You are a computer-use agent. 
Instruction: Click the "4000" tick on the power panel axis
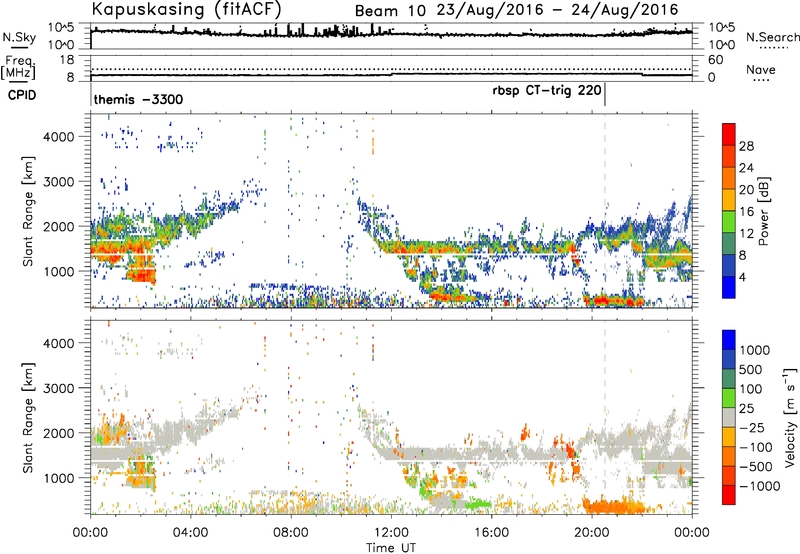click(x=59, y=137)
